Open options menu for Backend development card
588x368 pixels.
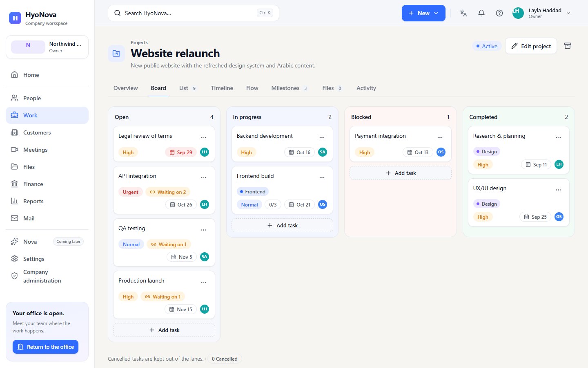[x=322, y=137]
